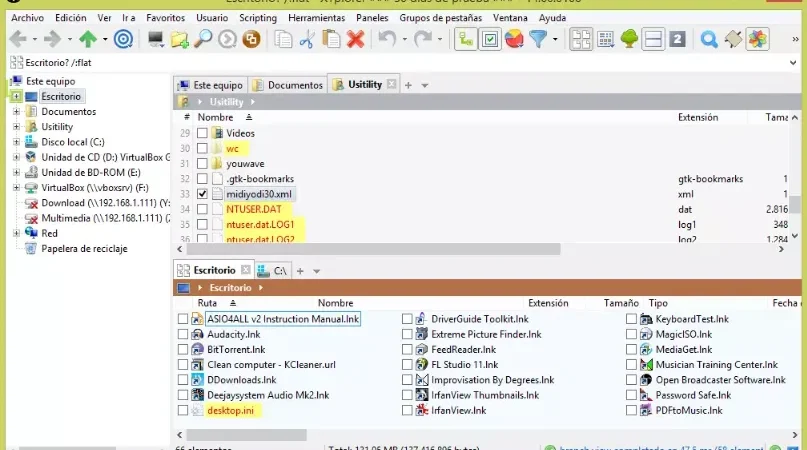Close the Usitility tab
807x450 pixels.
(x=392, y=84)
